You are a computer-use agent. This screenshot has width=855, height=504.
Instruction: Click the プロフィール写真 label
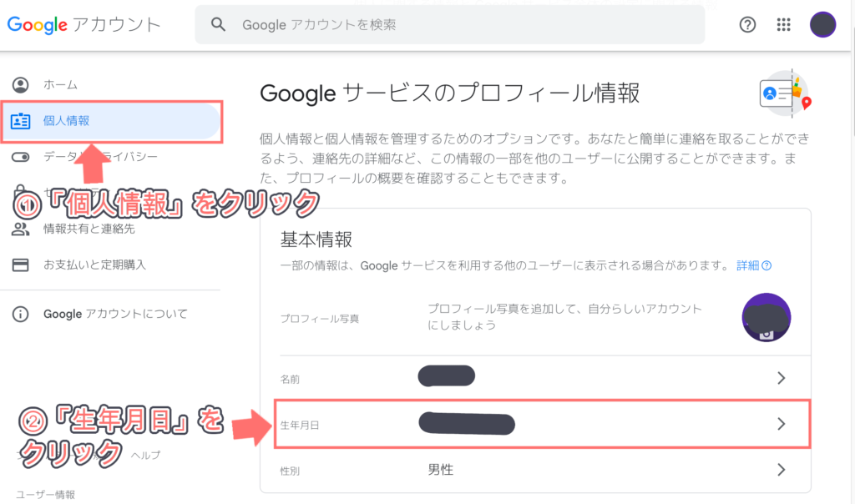[x=320, y=319]
